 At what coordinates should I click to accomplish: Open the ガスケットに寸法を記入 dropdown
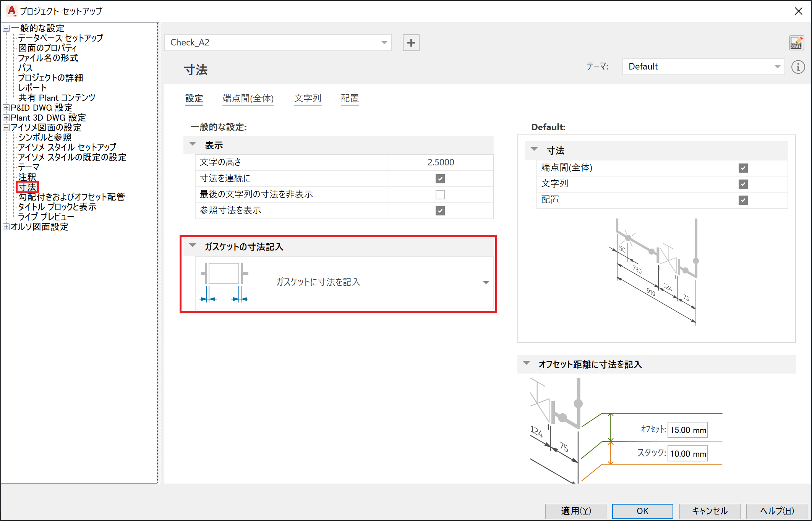pyautogui.click(x=486, y=282)
